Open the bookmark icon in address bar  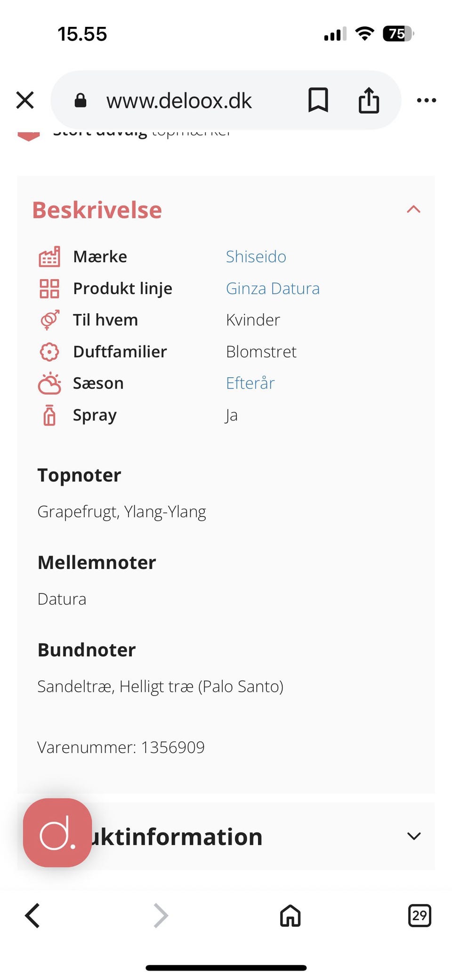click(318, 100)
